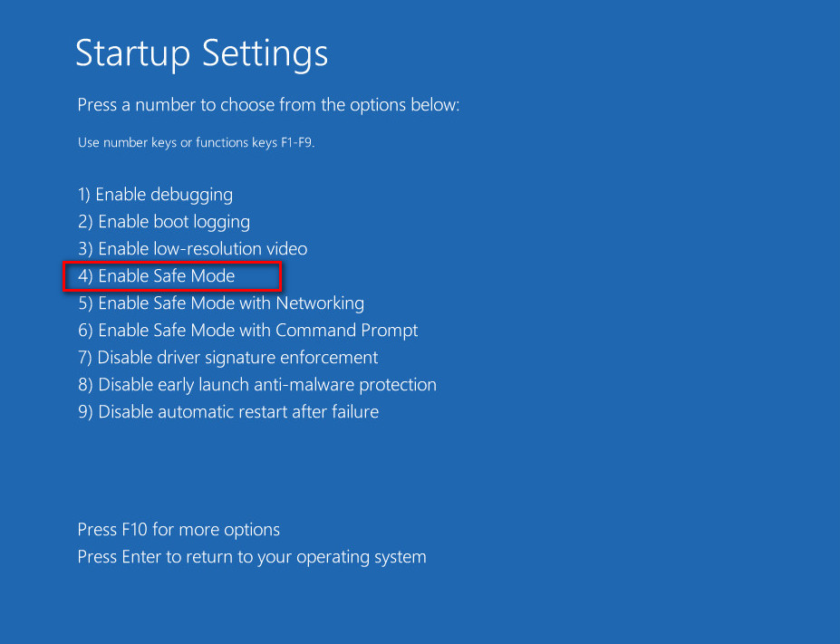Choose Enable boot logging
The height and width of the screenshot is (644, 840).
pyautogui.click(x=164, y=222)
